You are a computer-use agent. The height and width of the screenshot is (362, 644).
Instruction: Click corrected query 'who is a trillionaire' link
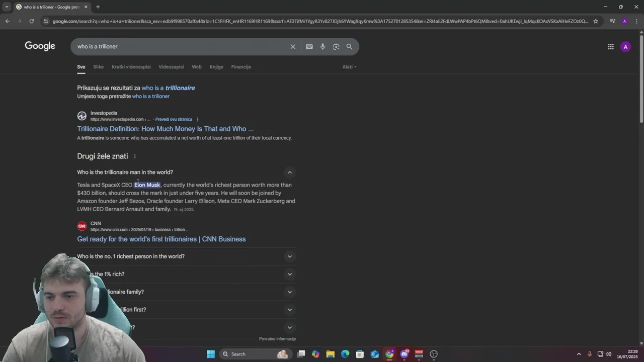[168, 88]
